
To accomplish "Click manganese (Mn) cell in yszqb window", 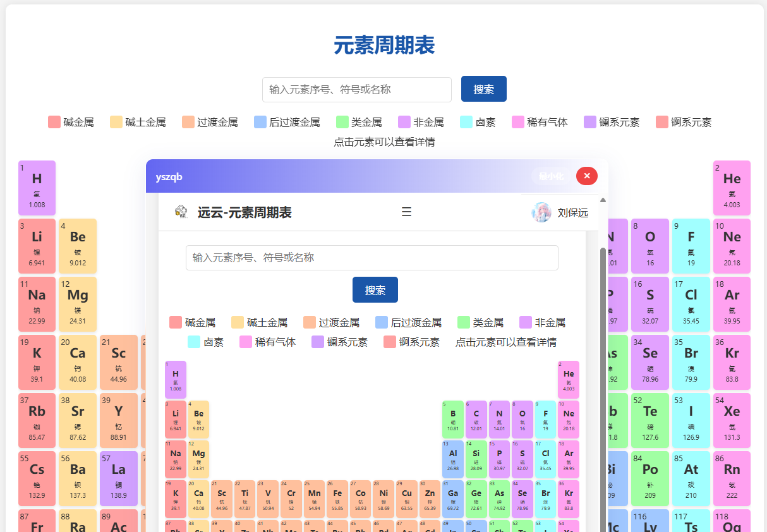I will pyautogui.click(x=314, y=499).
